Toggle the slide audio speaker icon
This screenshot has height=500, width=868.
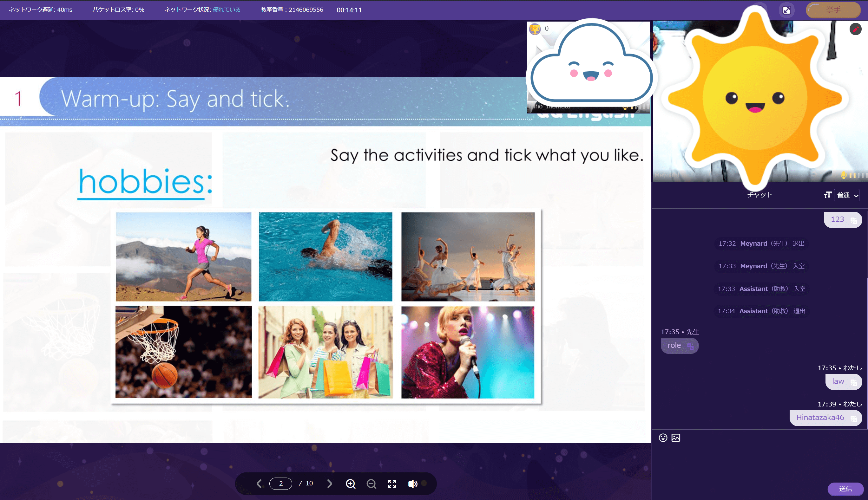(412, 484)
